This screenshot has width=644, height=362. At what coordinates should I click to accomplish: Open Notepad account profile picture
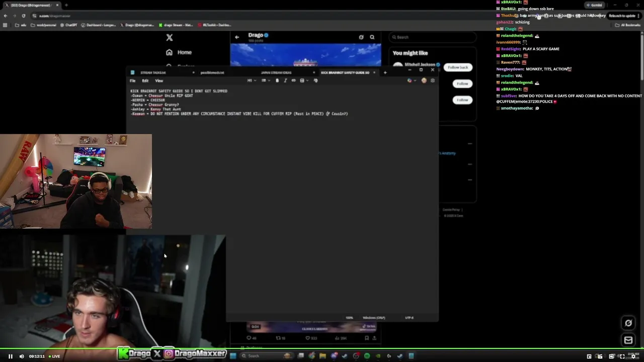coord(424,80)
